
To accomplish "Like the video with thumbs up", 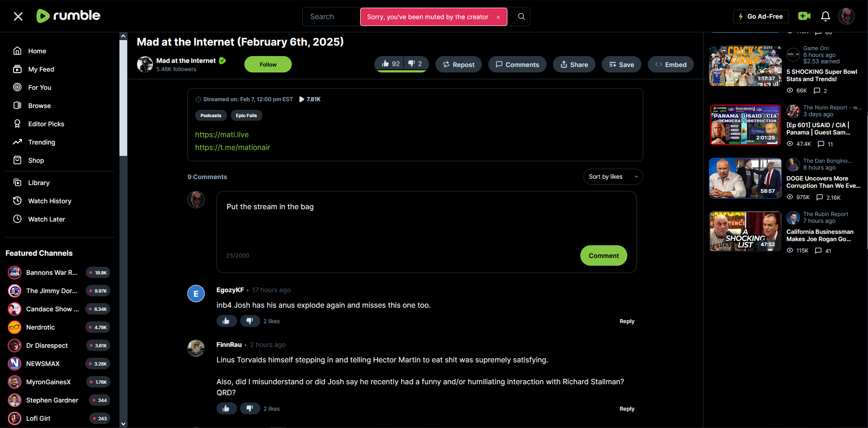I will [391, 64].
